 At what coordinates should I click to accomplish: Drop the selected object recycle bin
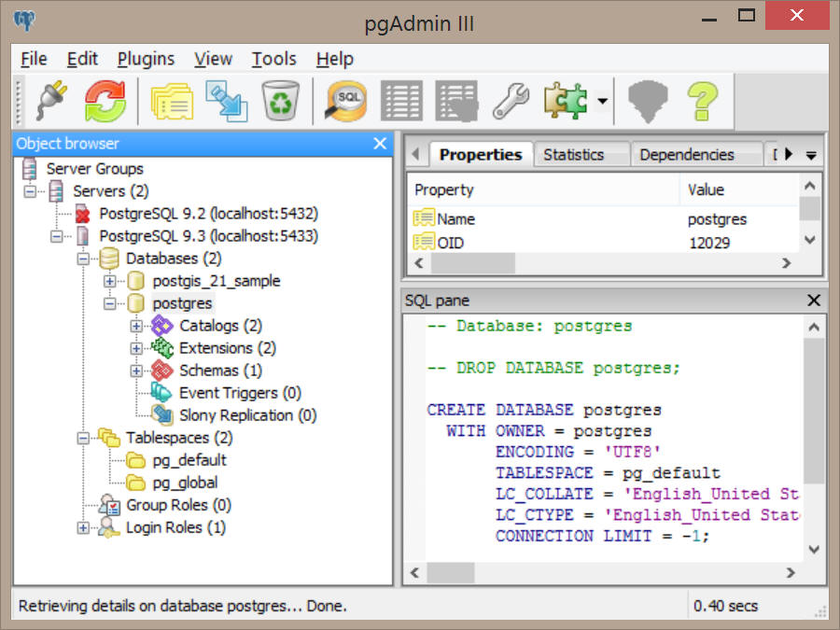[280, 101]
